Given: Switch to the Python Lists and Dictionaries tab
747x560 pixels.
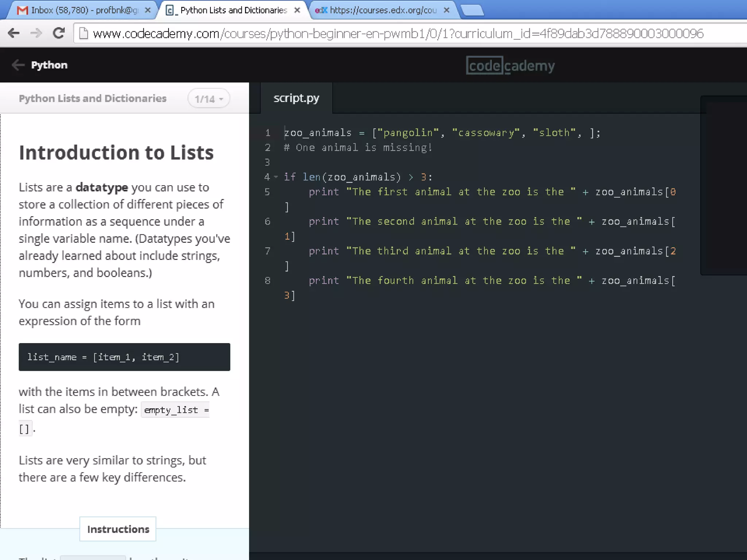Looking at the screenshot, I should coord(233,10).
